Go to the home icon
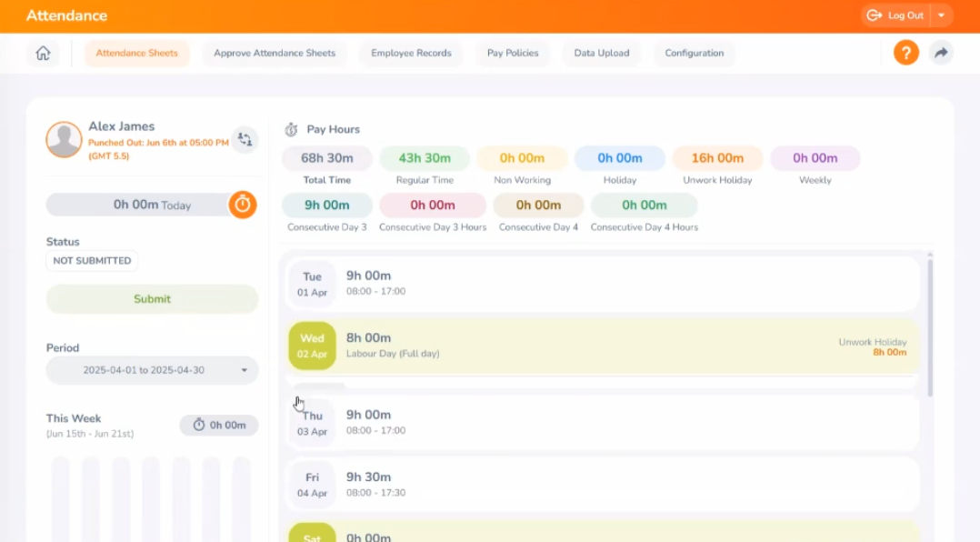Image resolution: width=980 pixels, height=542 pixels. [43, 53]
